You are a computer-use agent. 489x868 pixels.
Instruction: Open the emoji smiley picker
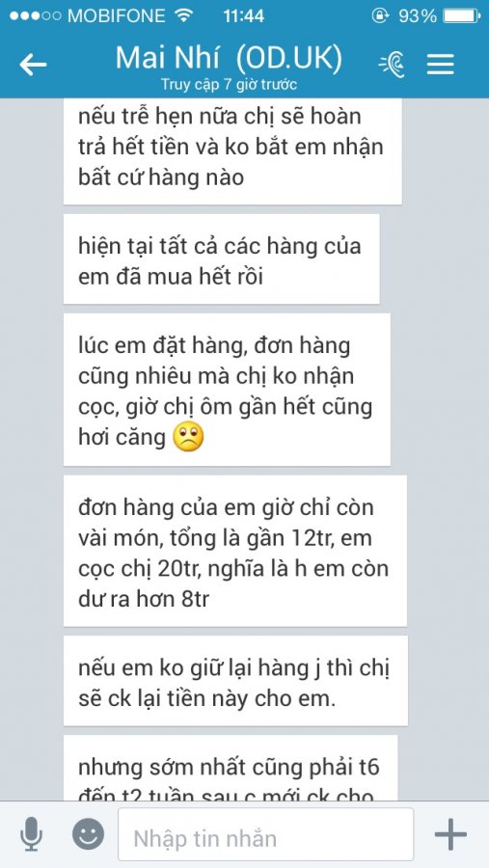click(x=88, y=833)
